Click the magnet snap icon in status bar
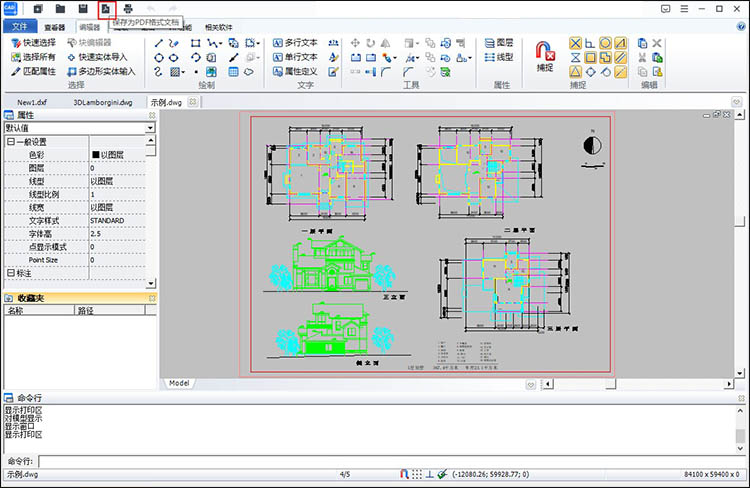This screenshot has height=488, width=750. tap(404, 474)
